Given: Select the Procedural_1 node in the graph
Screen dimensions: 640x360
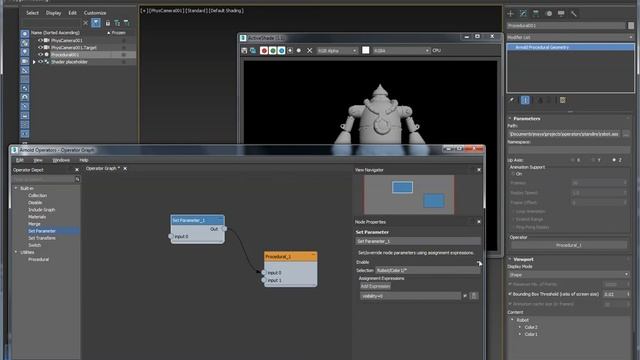Looking at the screenshot, I should pos(291,269).
